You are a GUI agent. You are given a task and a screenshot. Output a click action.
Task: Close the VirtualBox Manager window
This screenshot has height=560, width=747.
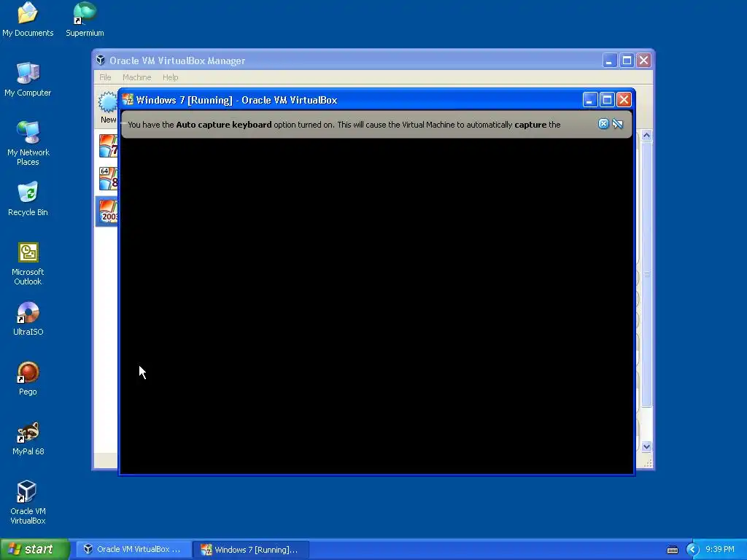(644, 60)
